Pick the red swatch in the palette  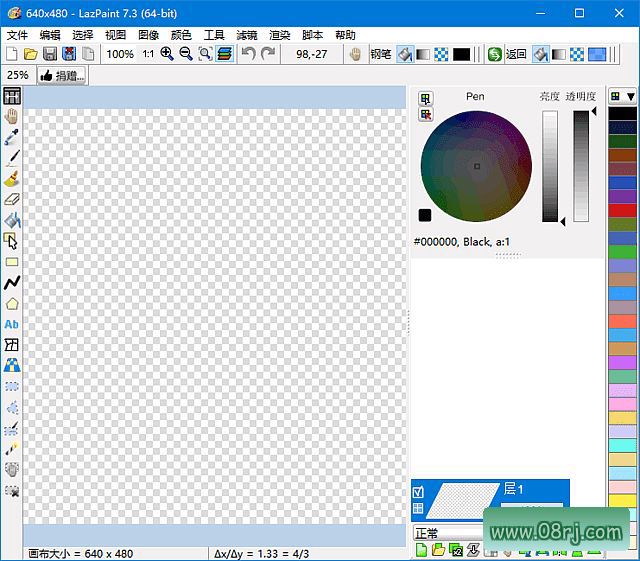pos(622,210)
